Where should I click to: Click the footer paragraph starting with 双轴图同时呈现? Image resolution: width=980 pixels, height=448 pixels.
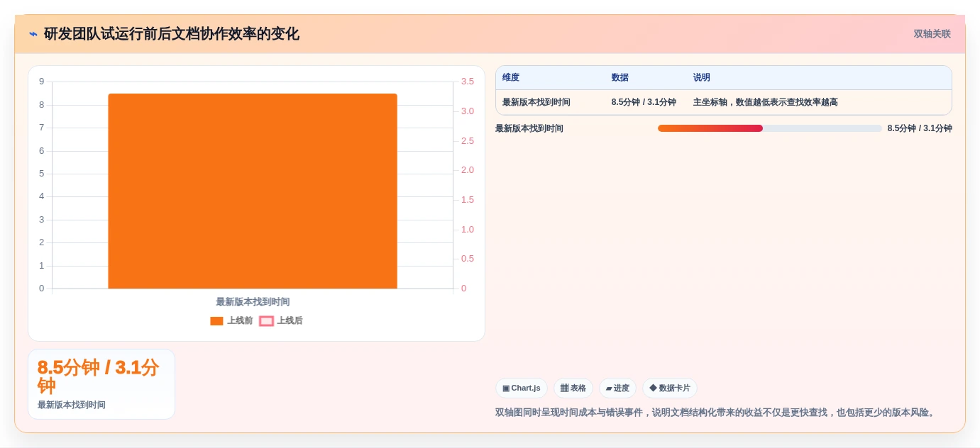pos(717,413)
